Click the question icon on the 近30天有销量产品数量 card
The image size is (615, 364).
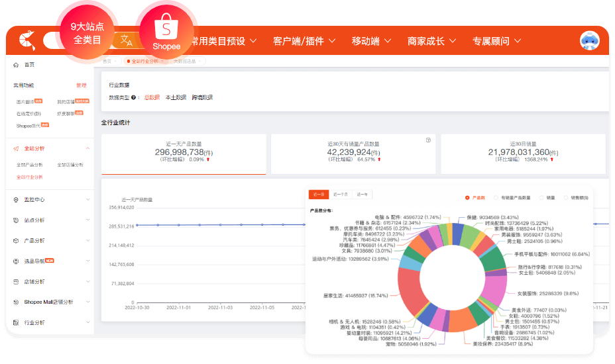(x=428, y=140)
